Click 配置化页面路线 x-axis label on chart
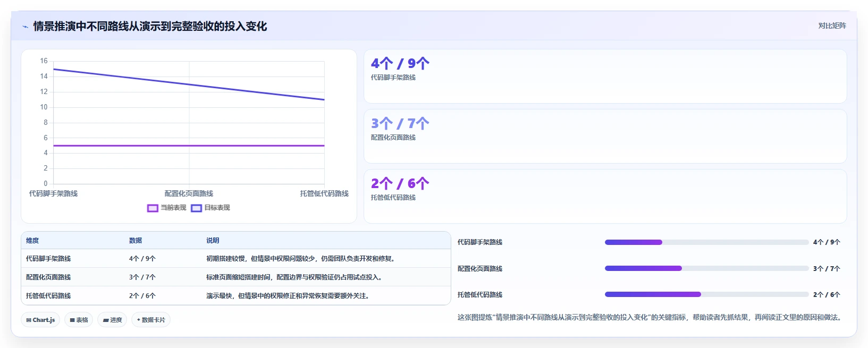Image resolution: width=868 pixels, height=348 pixels. [189, 194]
